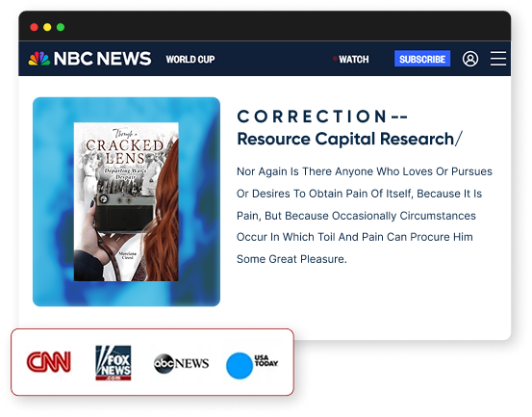Click the NBC NEWS wordmark text

pyautogui.click(x=103, y=59)
